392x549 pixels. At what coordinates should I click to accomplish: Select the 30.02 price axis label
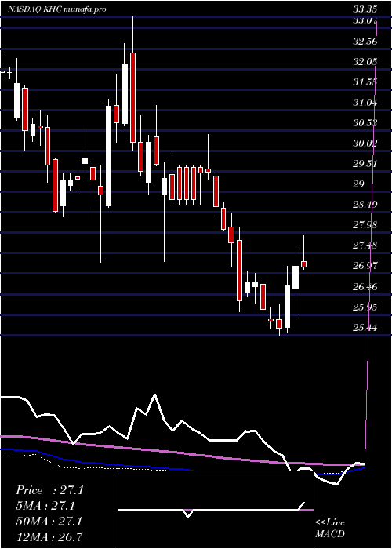[365, 144]
